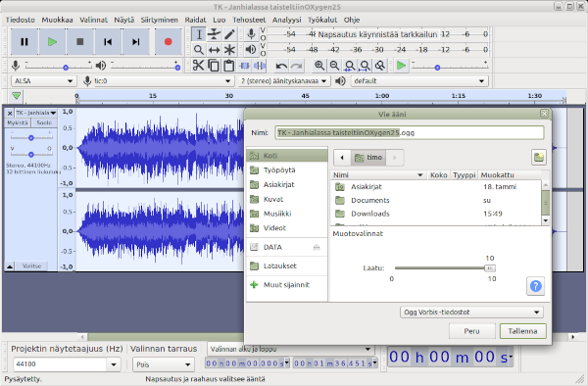
Task: Click the Silence audio icon
Action: 260,66
